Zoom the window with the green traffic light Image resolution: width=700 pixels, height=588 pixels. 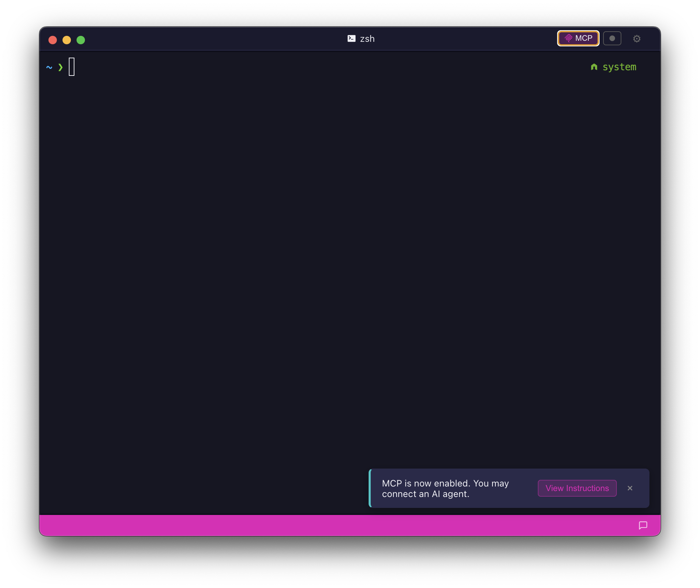[x=81, y=40]
